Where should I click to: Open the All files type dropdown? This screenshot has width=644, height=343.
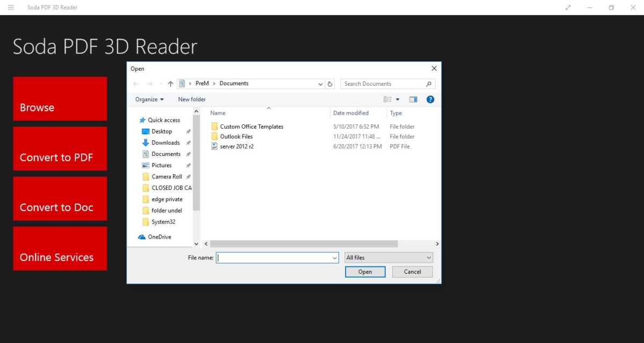tap(388, 257)
